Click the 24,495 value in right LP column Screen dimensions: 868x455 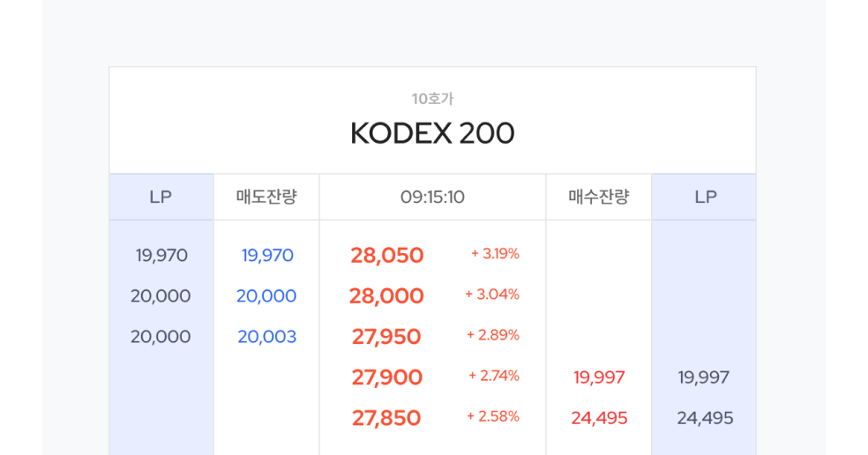pyautogui.click(x=705, y=418)
